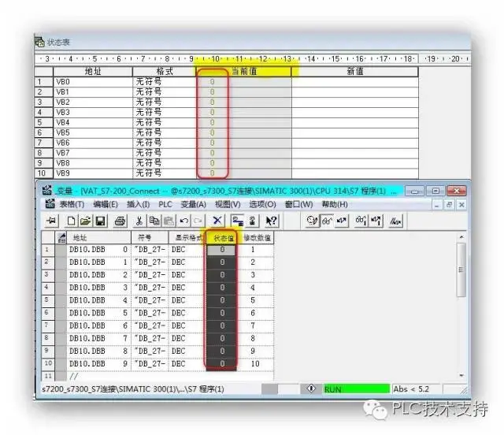Click the 显示格式 column header
This screenshot has height=435, width=504.
coord(187,238)
